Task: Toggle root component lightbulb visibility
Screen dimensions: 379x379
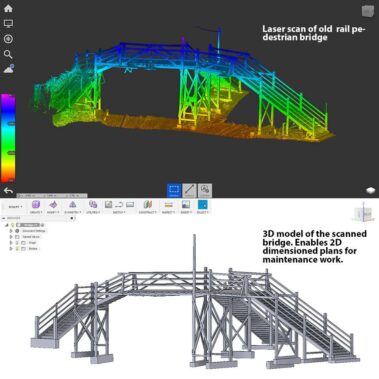Action: [x=13, y=225]
